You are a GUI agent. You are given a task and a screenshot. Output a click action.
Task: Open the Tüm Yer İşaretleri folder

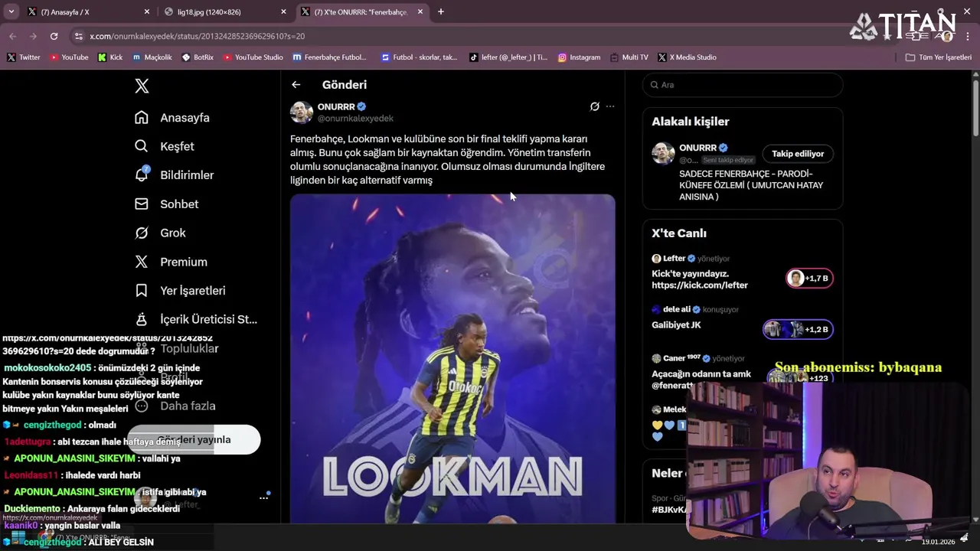939,57
